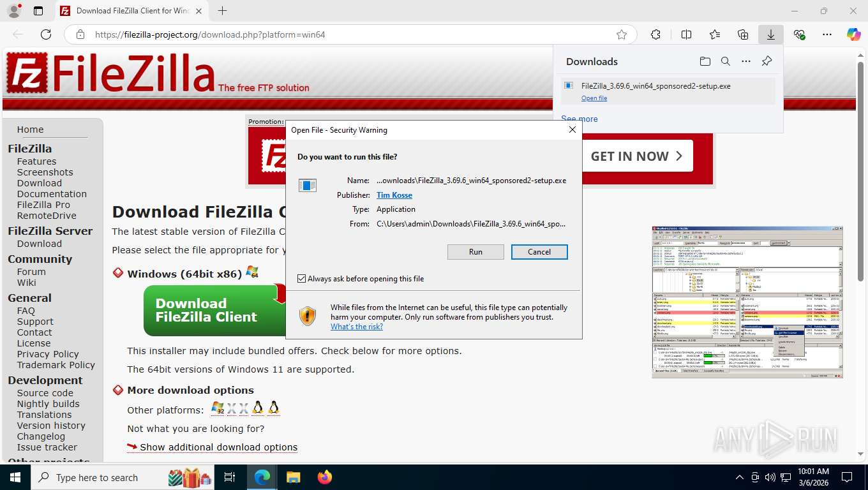Open FAQ in the sidebar

[26, 311]
